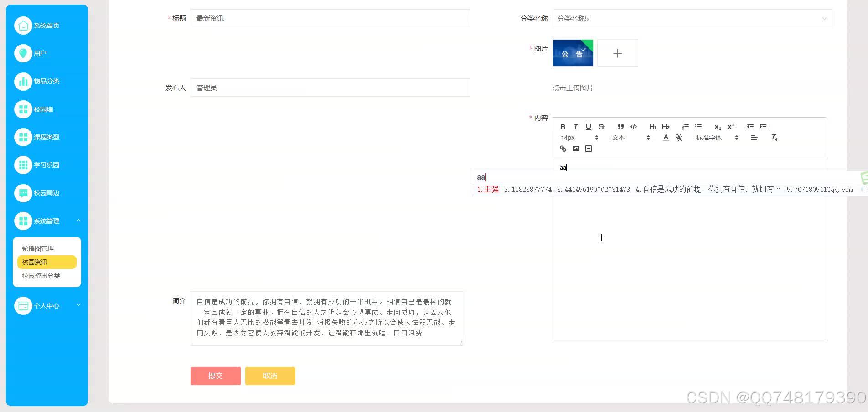Viewport: 868px width, 412px height.
Task: Apply Italic formatting in the editor
Action: [x=576, y=127]
